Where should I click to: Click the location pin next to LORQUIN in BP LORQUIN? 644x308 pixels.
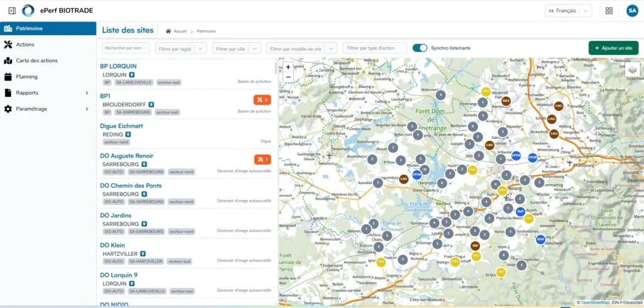pos(132,75)
